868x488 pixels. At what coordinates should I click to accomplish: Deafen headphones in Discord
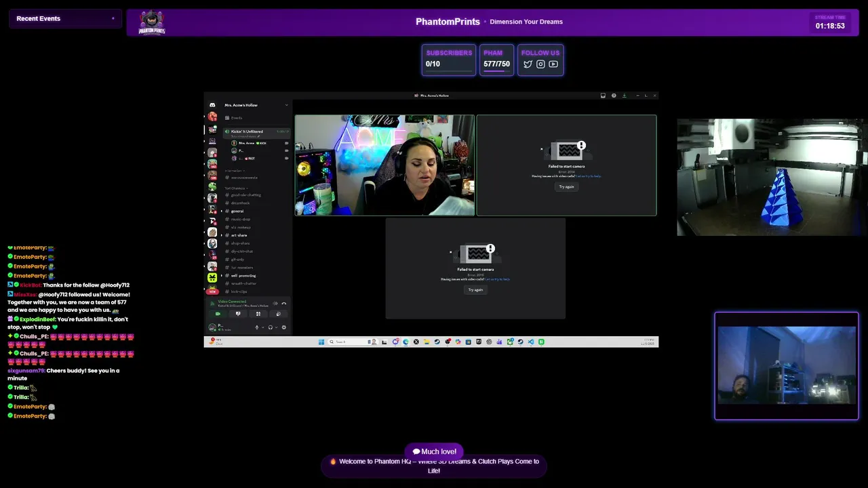point(270,327)
